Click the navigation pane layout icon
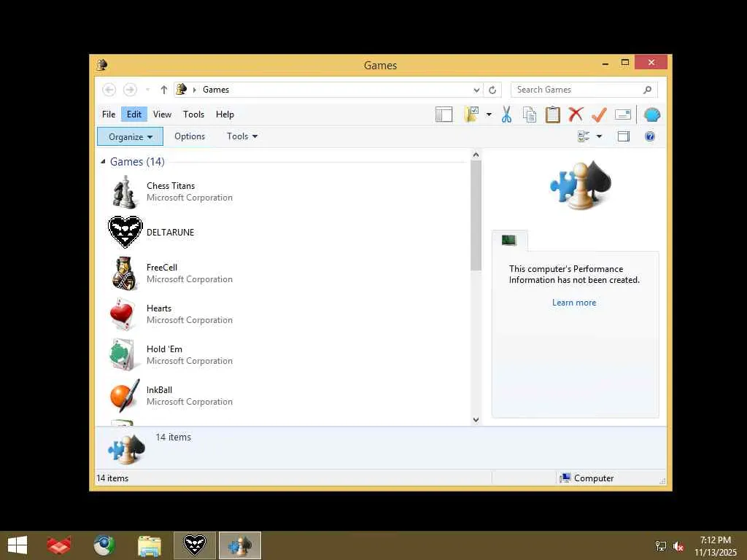Image resolution: width=747 pixels, height=560 pixels. click(x=444, y=114)
